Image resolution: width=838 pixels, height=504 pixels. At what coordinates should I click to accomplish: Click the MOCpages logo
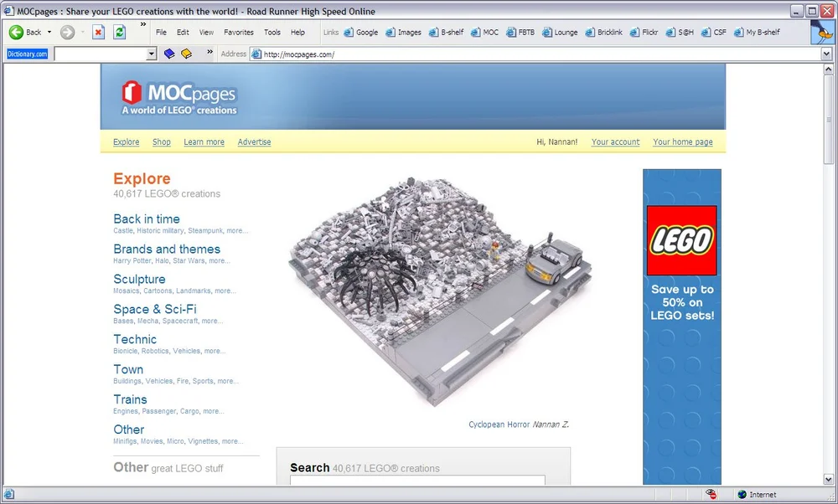click(179, 98)
